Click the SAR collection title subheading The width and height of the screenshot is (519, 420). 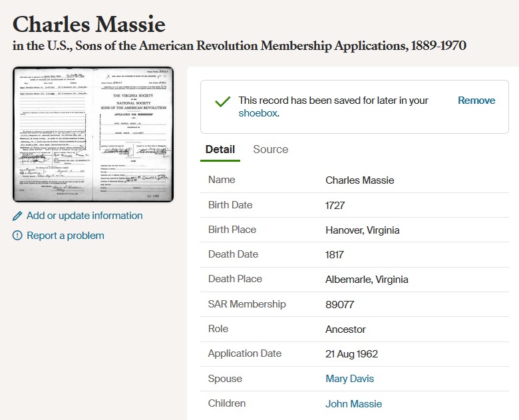click(240, 46)
